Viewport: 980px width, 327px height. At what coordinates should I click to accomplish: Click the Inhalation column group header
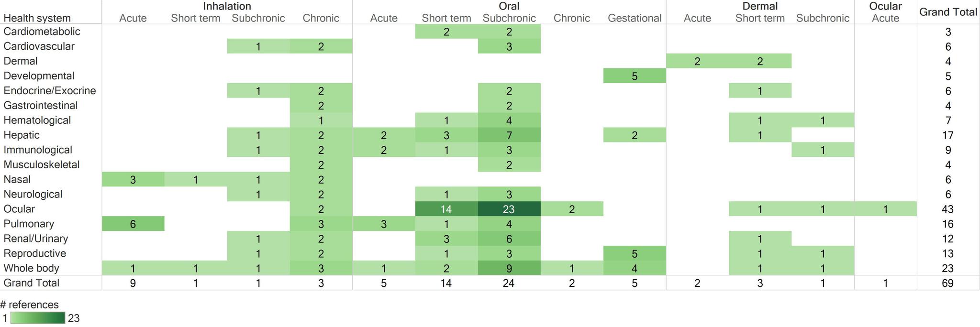(x=227, y=6)
